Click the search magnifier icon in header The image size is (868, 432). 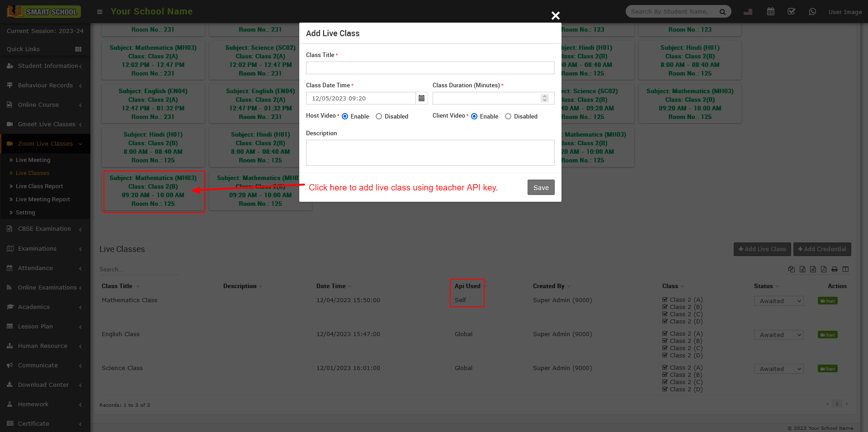pos(722,12)
